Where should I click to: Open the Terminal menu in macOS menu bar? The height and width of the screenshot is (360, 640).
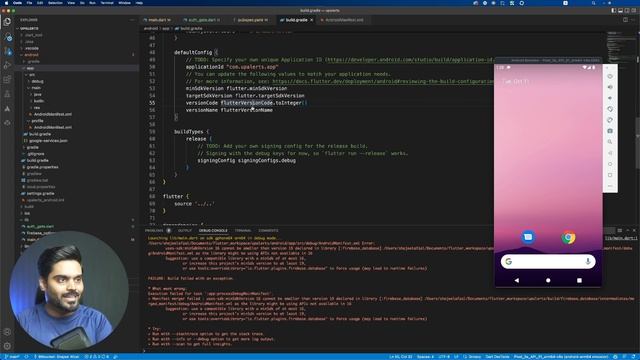tap(107, 3)
